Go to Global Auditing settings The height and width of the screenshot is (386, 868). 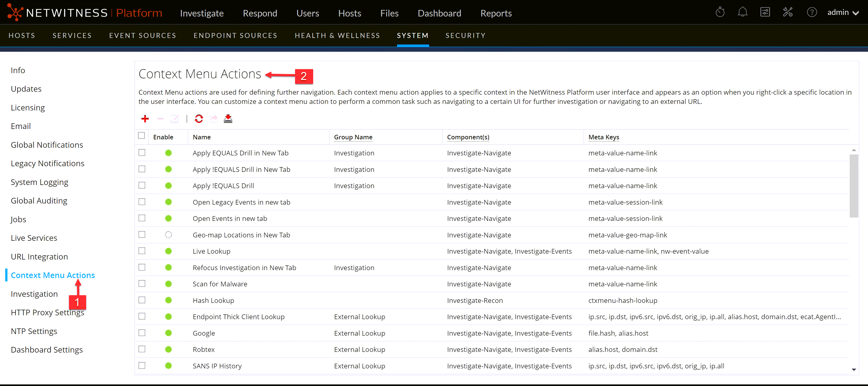[x=39, y=201]
